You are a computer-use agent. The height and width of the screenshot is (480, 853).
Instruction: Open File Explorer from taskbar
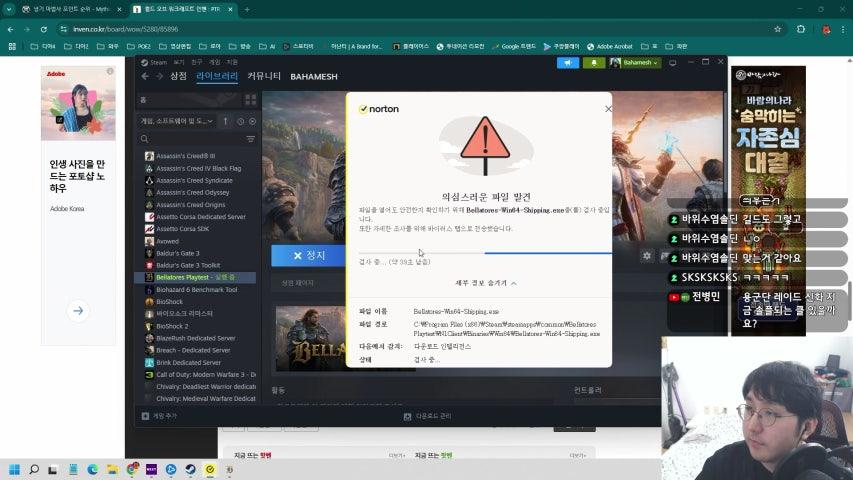[112, 469]
